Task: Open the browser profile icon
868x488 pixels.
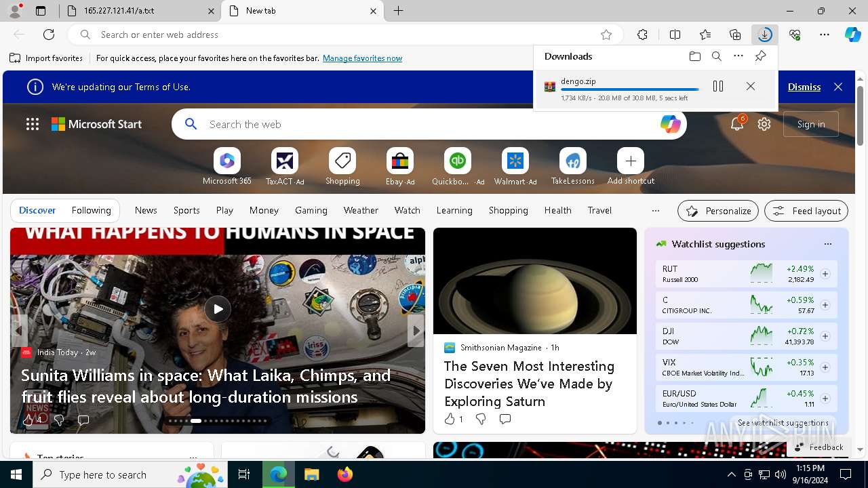Action: pos(15,11)
